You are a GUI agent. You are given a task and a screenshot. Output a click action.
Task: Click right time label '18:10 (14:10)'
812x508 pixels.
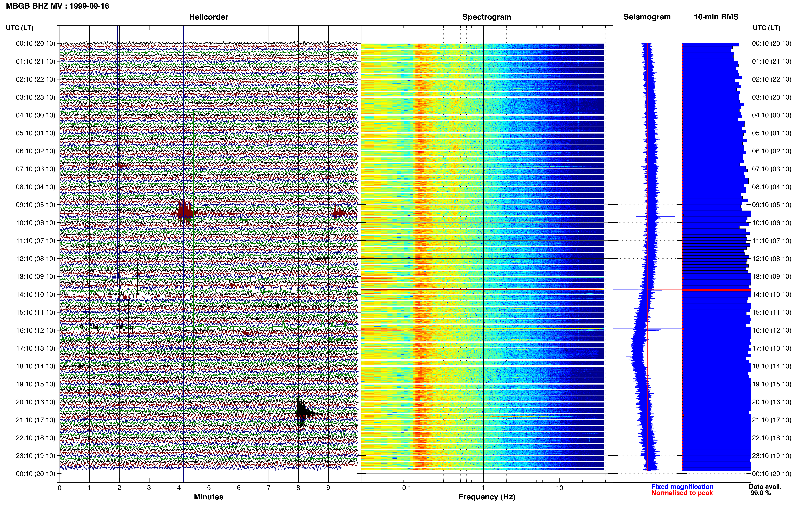(772, 366)
